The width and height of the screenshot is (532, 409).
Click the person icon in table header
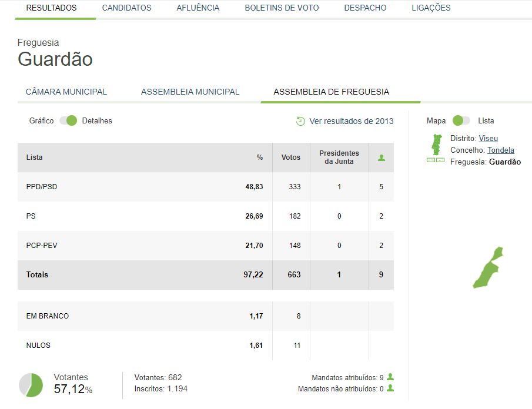pos(381,157)
